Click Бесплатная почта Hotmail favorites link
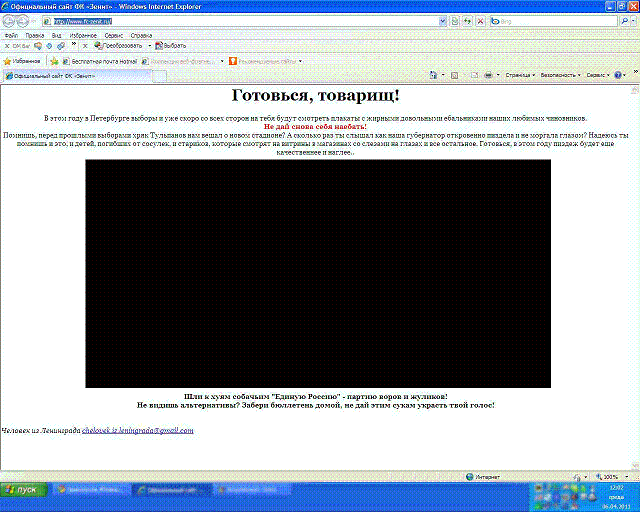Viewport: 640px width, 512px height. 104,60
